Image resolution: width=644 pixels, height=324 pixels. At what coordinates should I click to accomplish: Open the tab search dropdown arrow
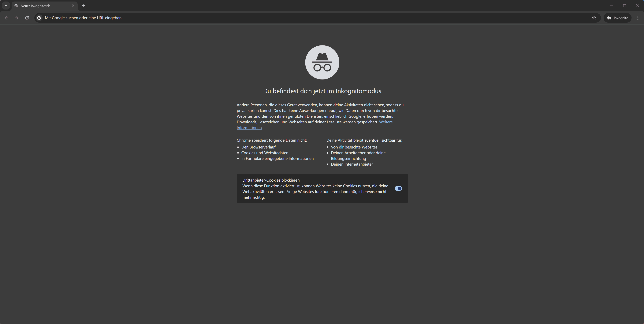coord(6,6)
